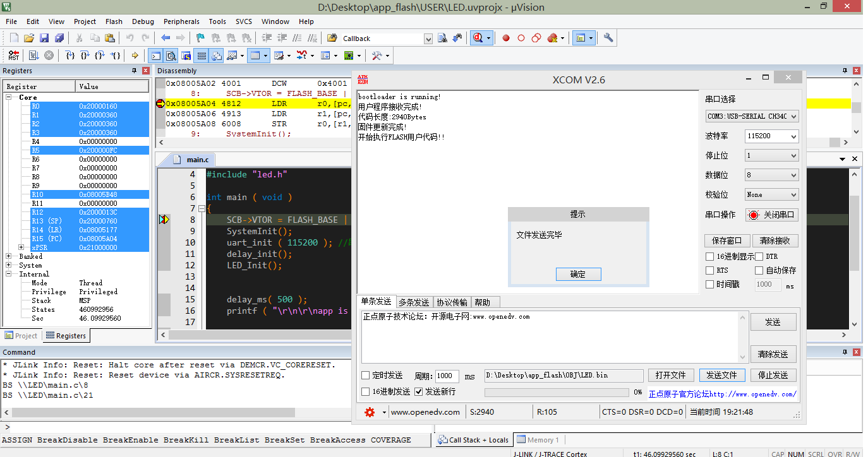Switch to the 多条发送 tab
The image size is (868, 457).
point(414,302)
